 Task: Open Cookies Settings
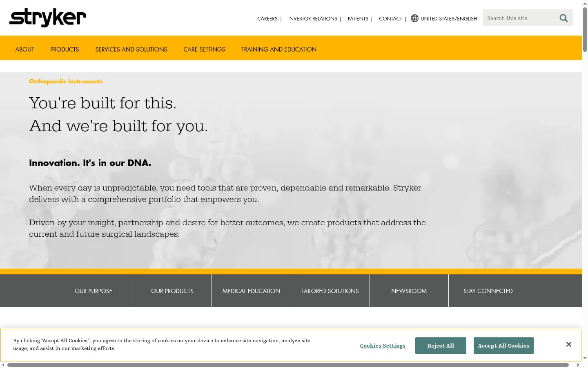[x=383, y=346]
